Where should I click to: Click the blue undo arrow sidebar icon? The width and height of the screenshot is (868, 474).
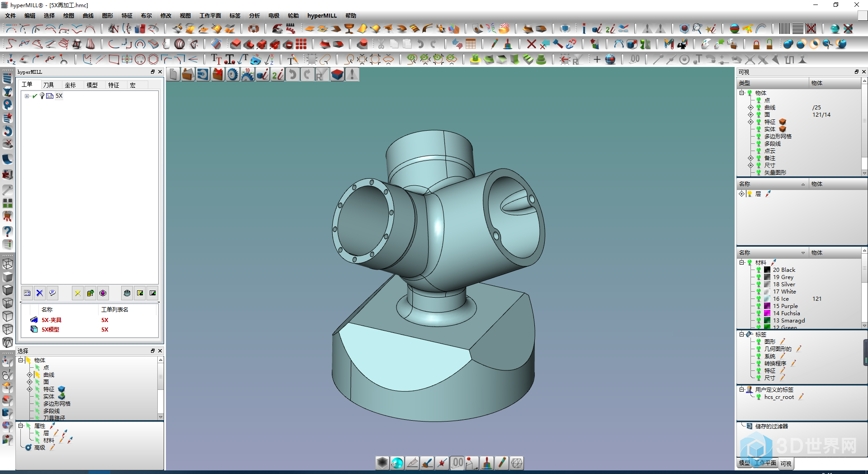(x=7, y=131)
